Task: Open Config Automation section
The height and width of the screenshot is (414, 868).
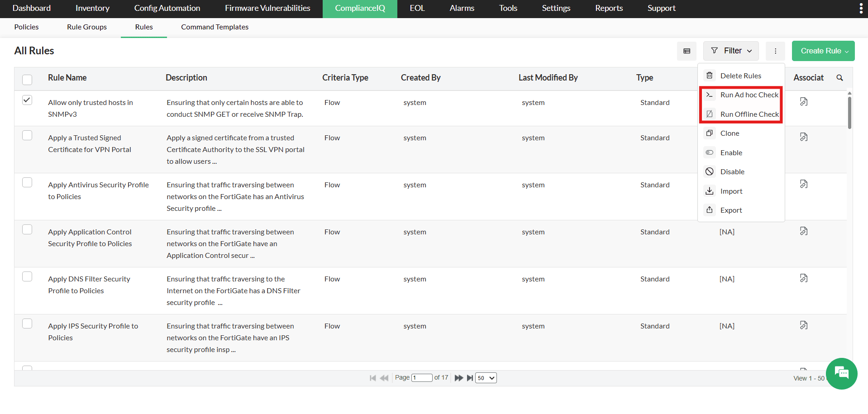Action: [167, 8]
